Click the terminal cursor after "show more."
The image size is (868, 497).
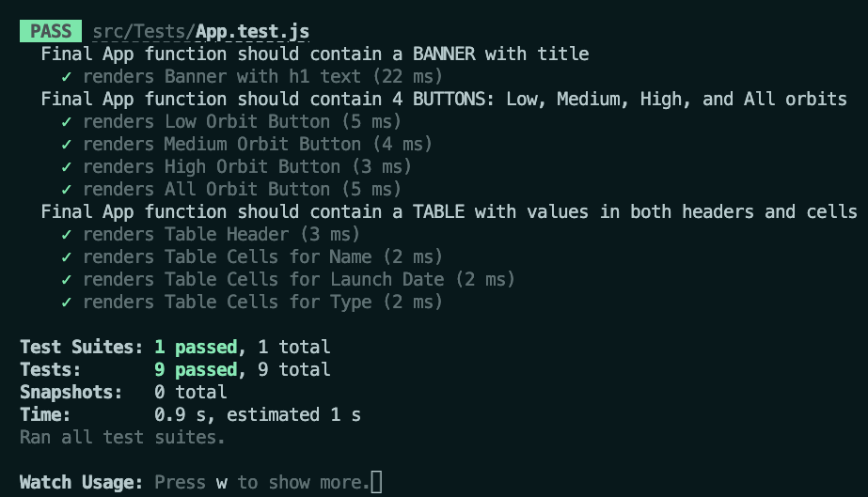(x=377, y=483)
